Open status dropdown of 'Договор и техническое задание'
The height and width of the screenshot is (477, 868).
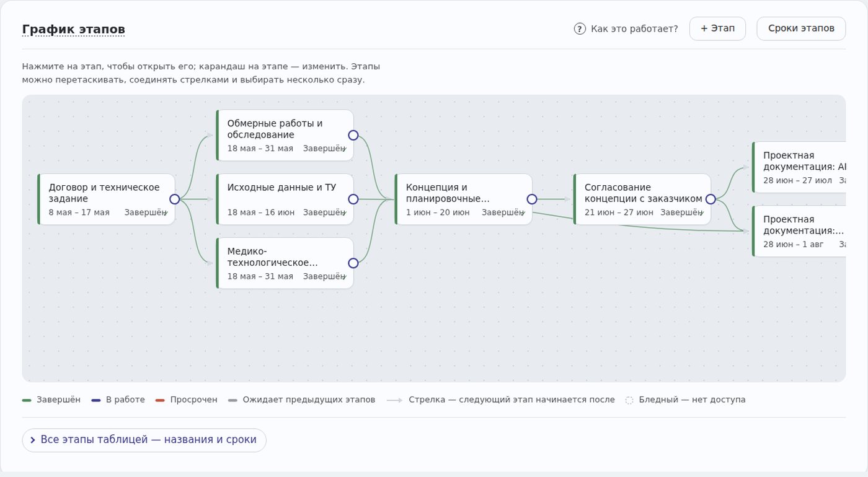click(146, 212)
